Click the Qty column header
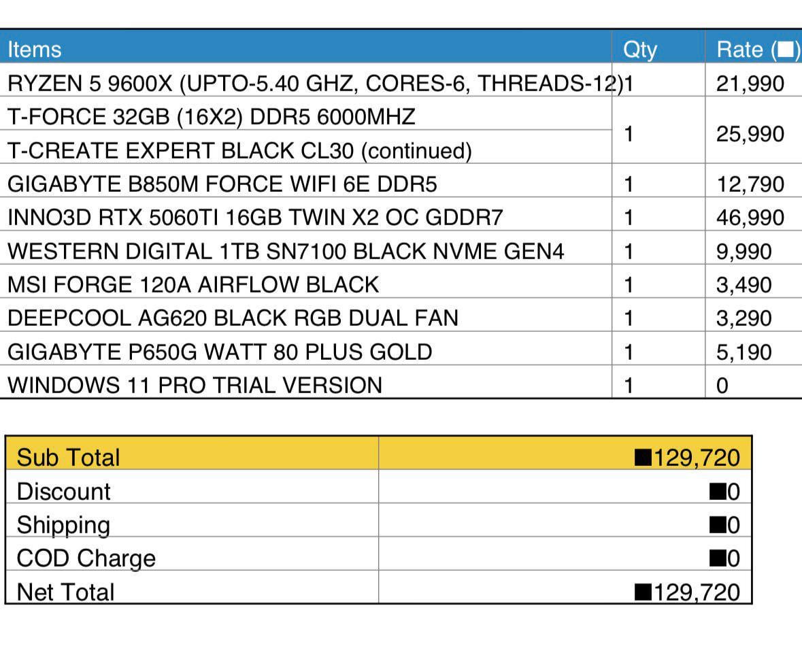 point(639,50)
